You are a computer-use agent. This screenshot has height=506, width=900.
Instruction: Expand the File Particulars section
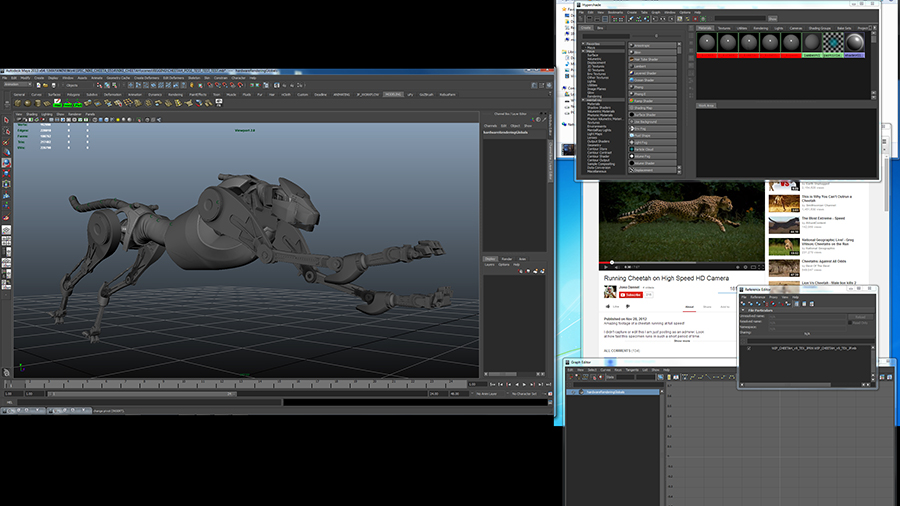tap(743, 310)
